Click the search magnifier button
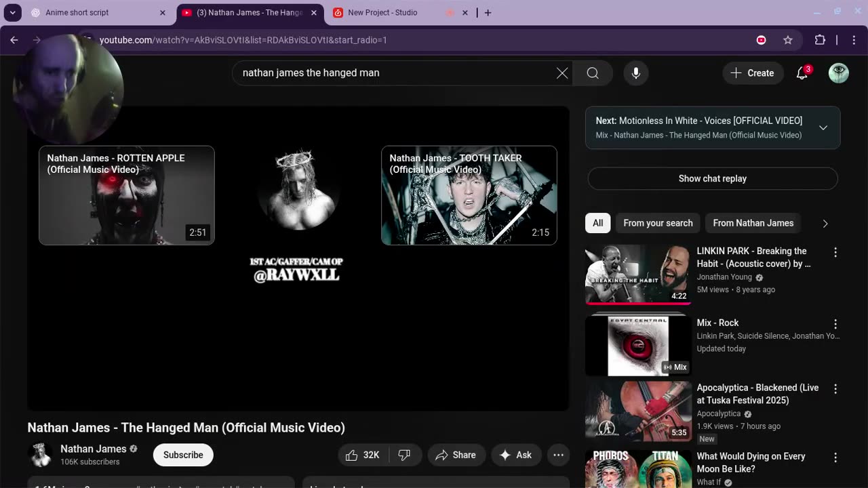The height and width of the screenshot is (488, 868). click(593, 73)
